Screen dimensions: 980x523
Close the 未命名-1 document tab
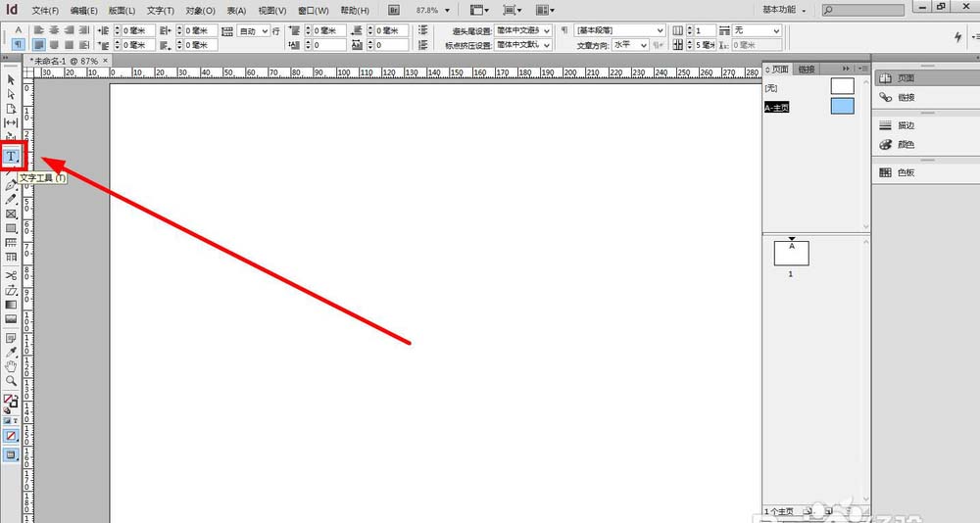106,60
